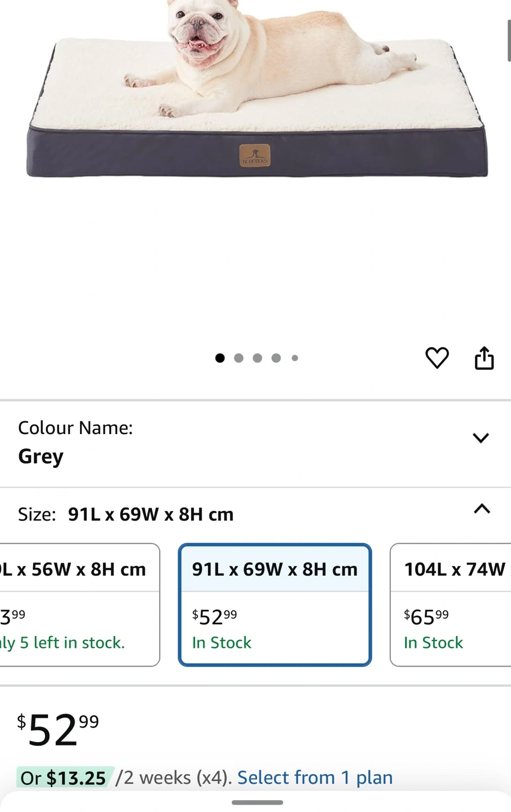The width and height of the screenshot is (511, 812).
Task: Go to third image carousel dot
Action: 257,358
